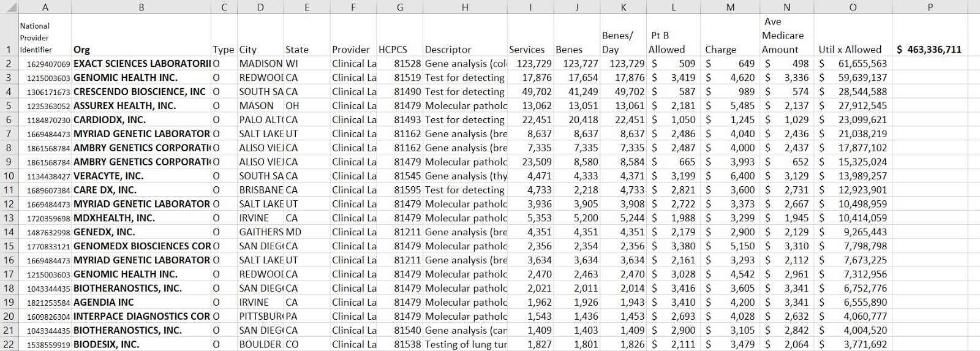Click services value 123,729 in row 2

coord(530,64)
